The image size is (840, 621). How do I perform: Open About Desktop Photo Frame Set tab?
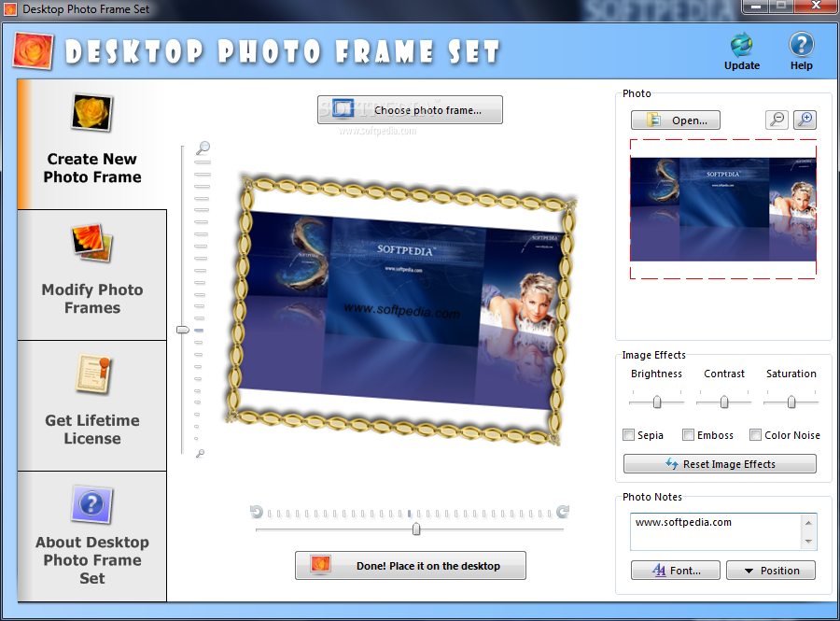point(92,536)
